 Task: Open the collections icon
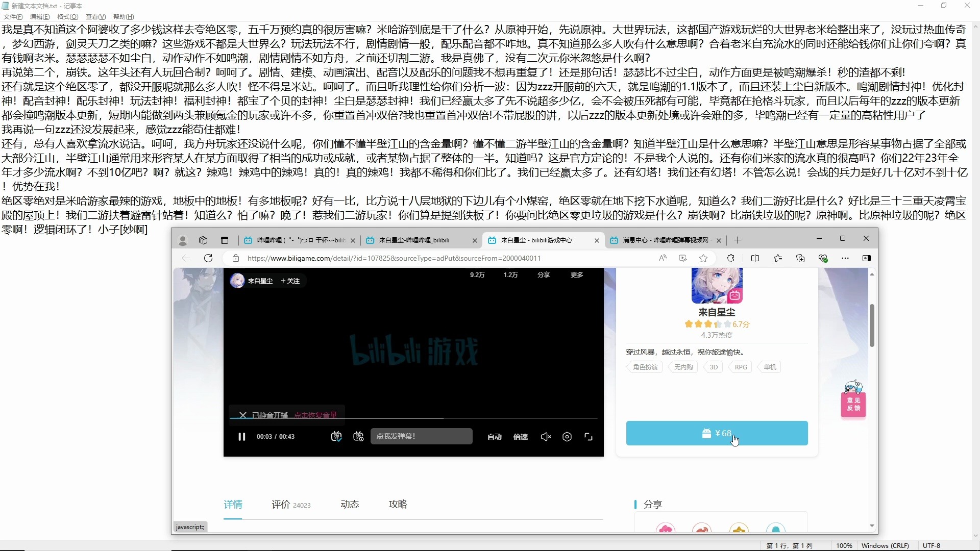click(800, 258)
